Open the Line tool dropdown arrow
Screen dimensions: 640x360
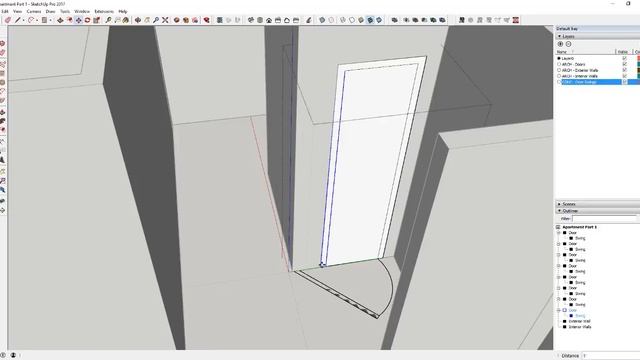point(23,20)
